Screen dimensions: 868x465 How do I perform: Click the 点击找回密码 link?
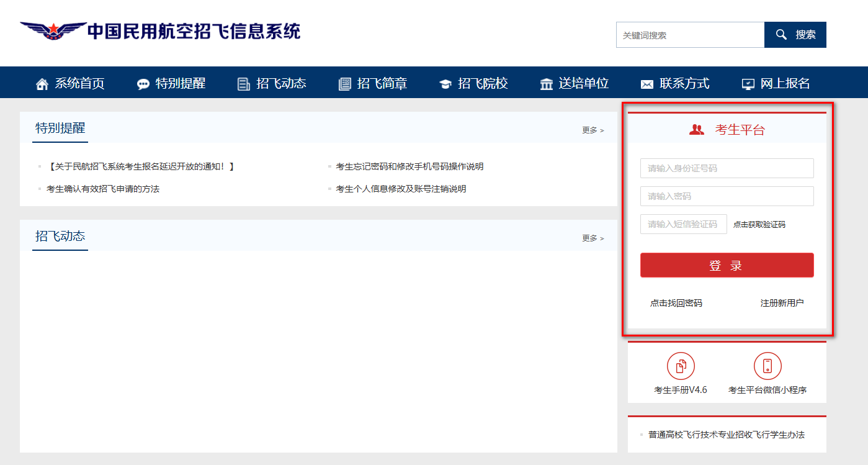click(x=676, y=303)
